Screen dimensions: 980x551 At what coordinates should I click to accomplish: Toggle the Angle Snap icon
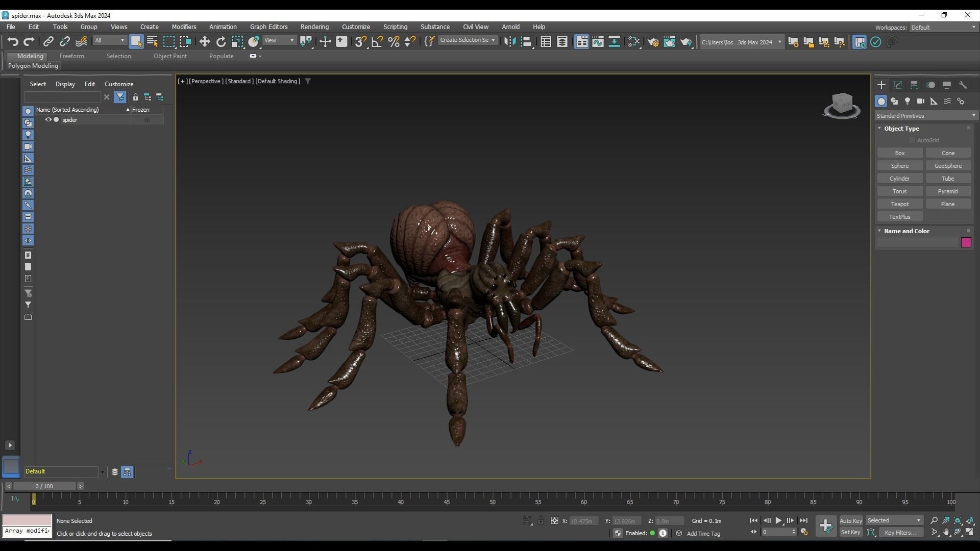377,42
